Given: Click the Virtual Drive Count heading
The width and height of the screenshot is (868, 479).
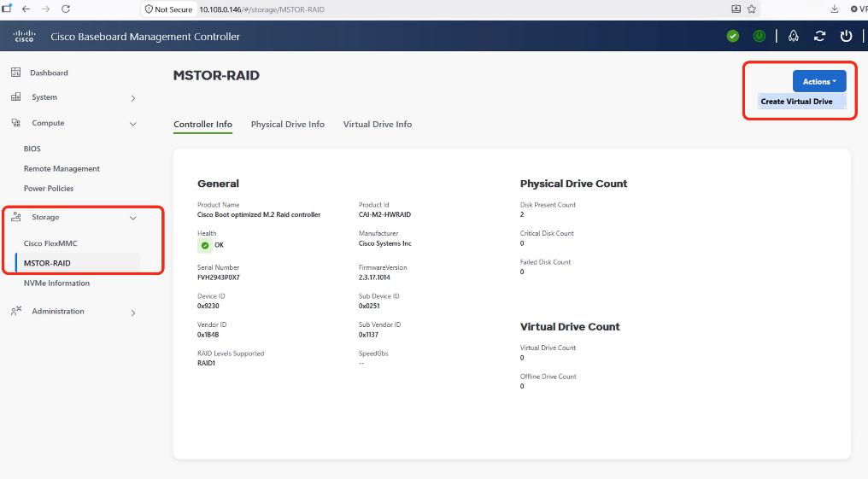Looking at the screenshot, I should click(570, 327).
